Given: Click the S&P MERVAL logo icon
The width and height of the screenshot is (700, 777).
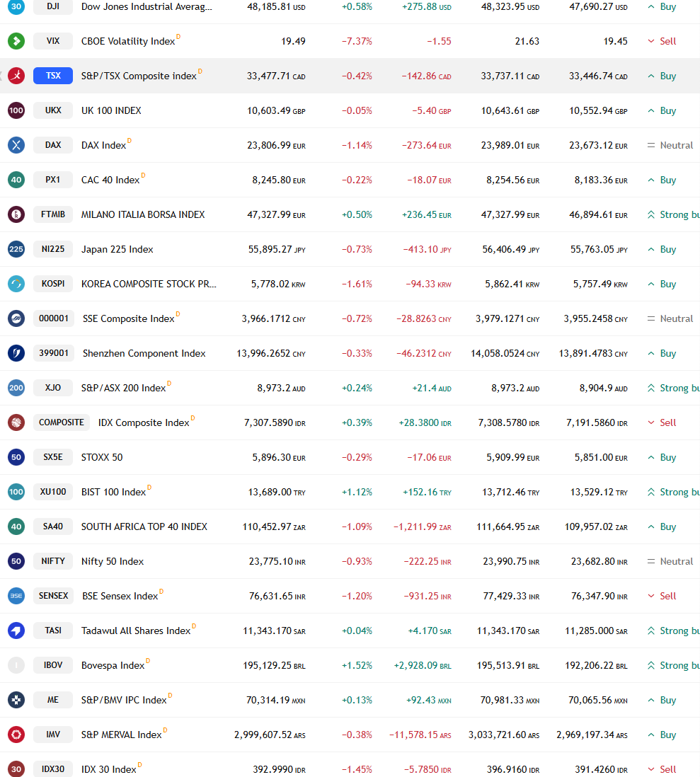Looking at the screenshot, I should (x=16, y=735).
